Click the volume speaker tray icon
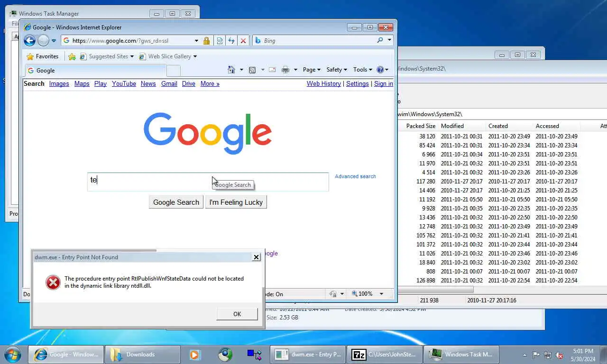This screenshot has height=364, width=607. click(559, 355)
